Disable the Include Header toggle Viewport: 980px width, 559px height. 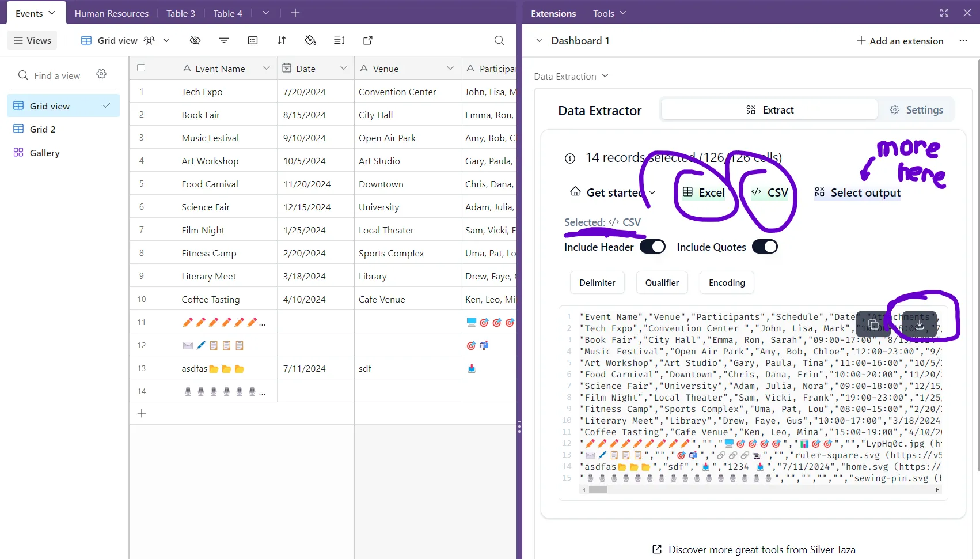point(652,246)
